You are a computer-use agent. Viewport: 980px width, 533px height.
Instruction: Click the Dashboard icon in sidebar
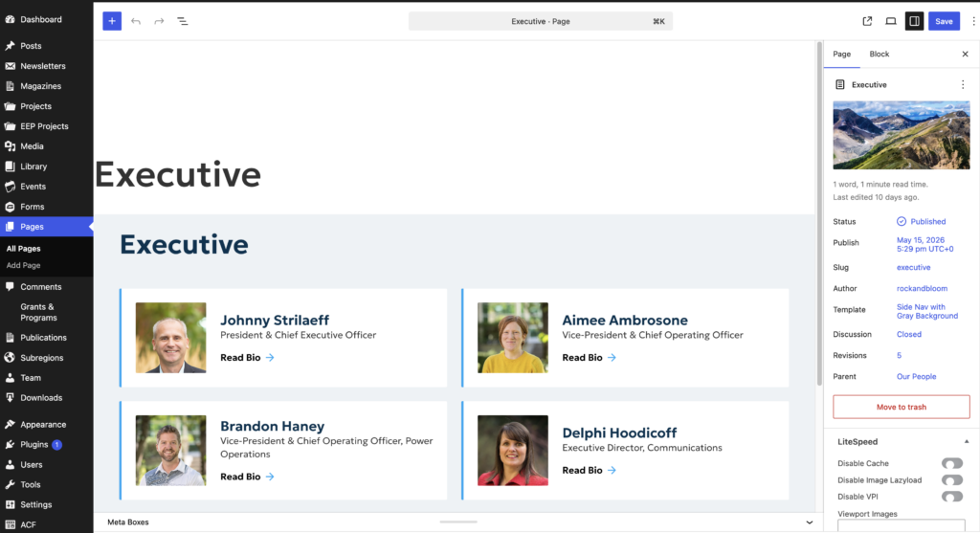(x=10, y=19)
